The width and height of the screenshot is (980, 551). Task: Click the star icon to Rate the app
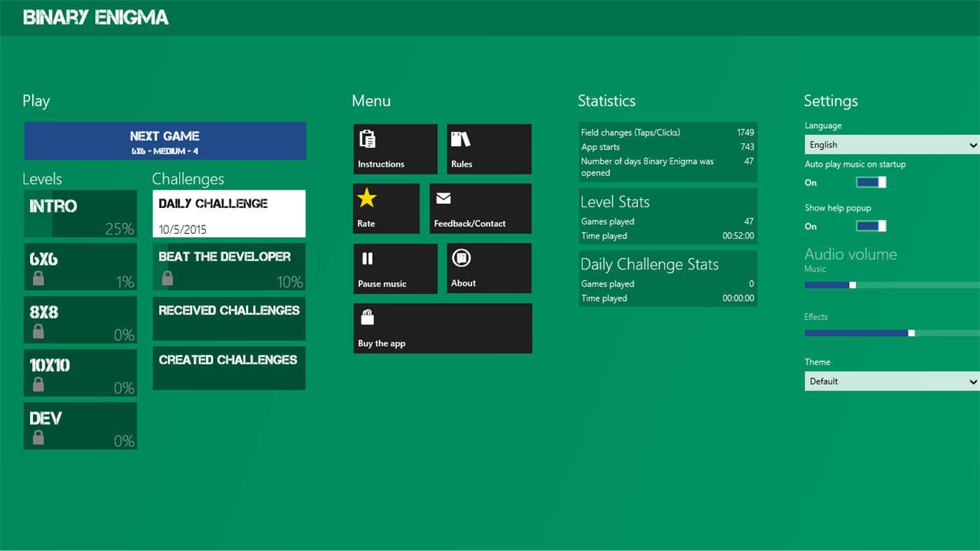click(x=366, y=199)
